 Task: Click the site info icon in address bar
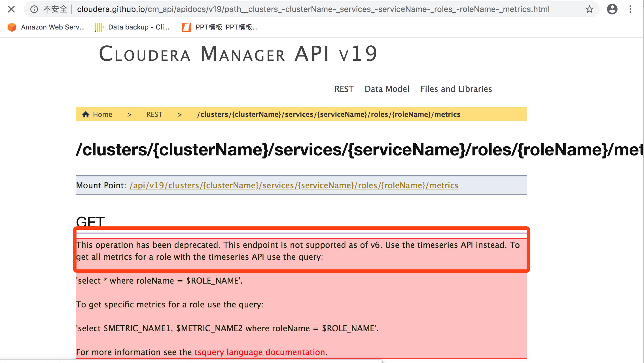pos(34,9)
